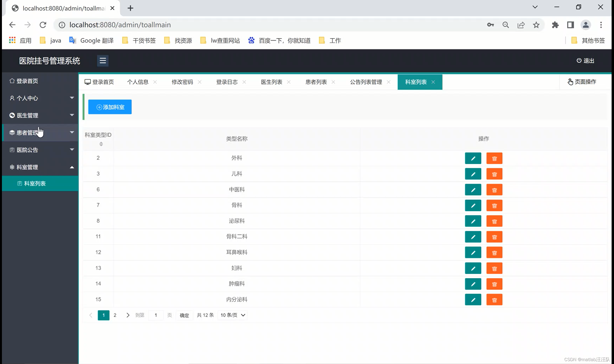
Task: Click the 添加科室 button
Action: tap(110, 107)
